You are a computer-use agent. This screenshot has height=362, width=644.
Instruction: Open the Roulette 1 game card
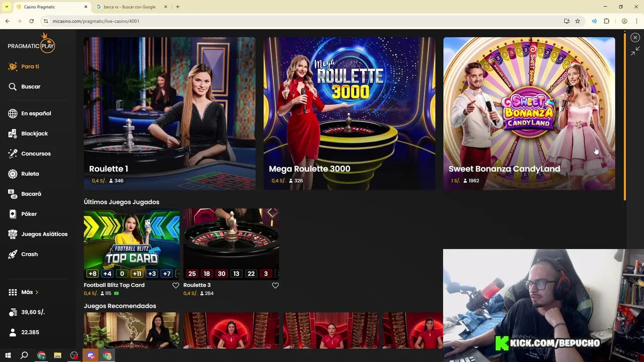tap(170, 113)
